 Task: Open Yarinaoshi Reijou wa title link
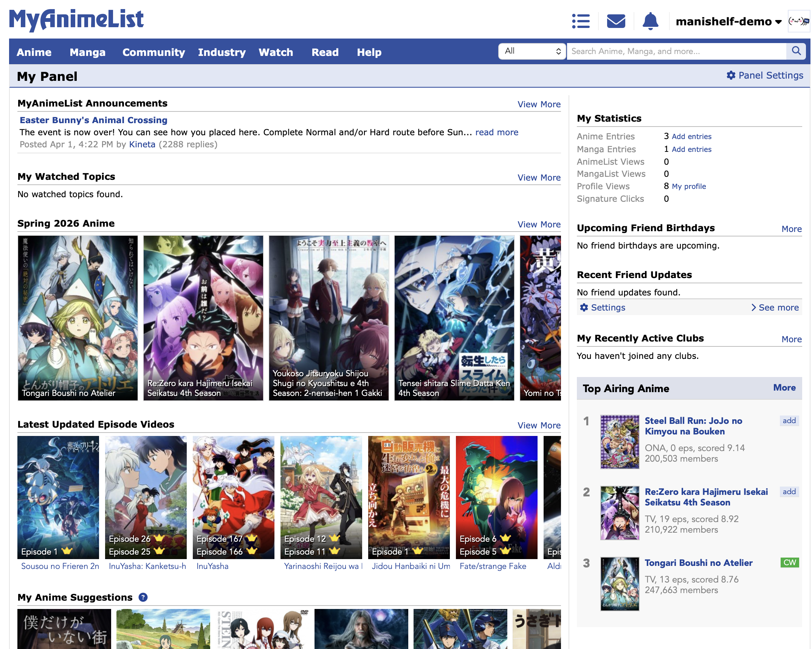(323, 566)
